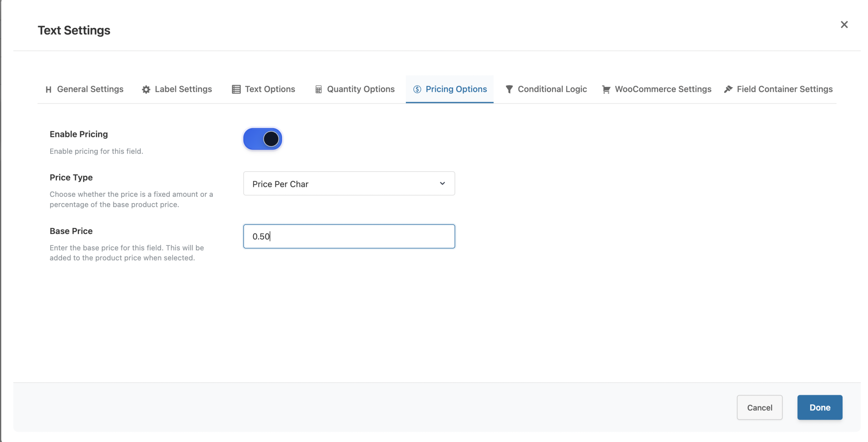Click the cart icon for WooCommerce Settings

pos(606,89)
